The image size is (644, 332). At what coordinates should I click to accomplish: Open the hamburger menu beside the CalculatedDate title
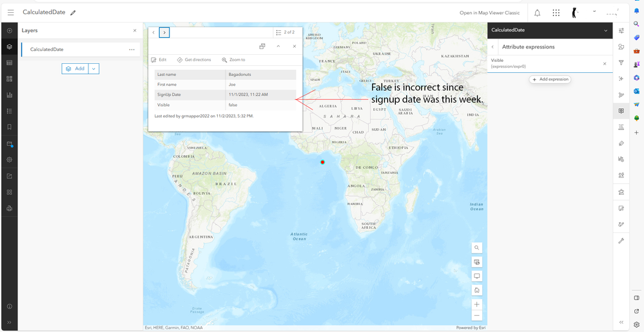11,13
